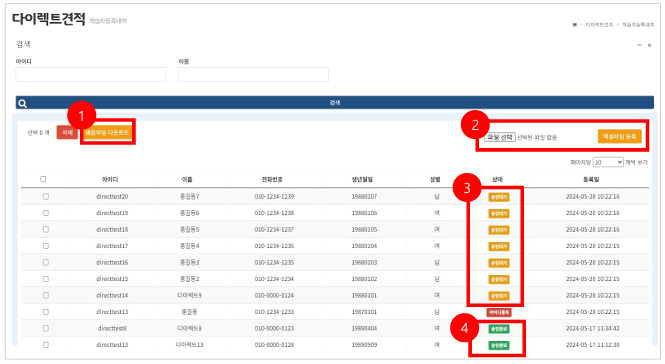The image size is (665, 364).
Task: Click the orange status badge for directtest15
Action: click(499, 280)
